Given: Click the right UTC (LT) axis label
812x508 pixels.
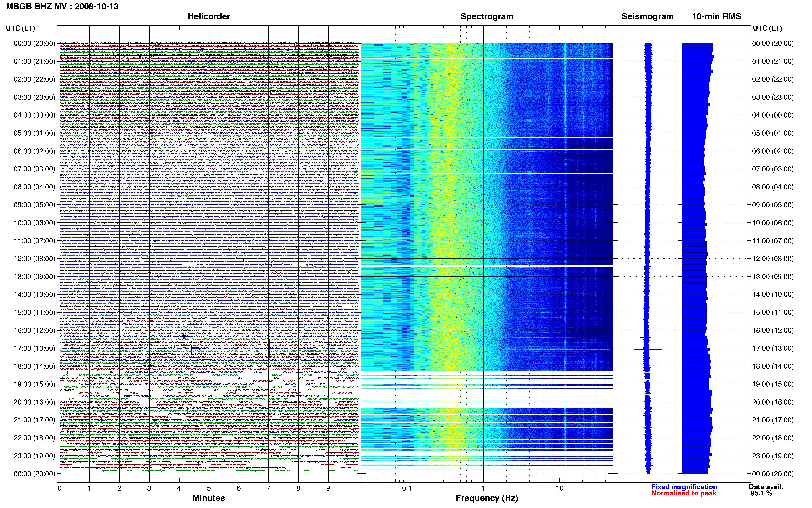Looking at the screenshot, I should (x=767, y=28).
